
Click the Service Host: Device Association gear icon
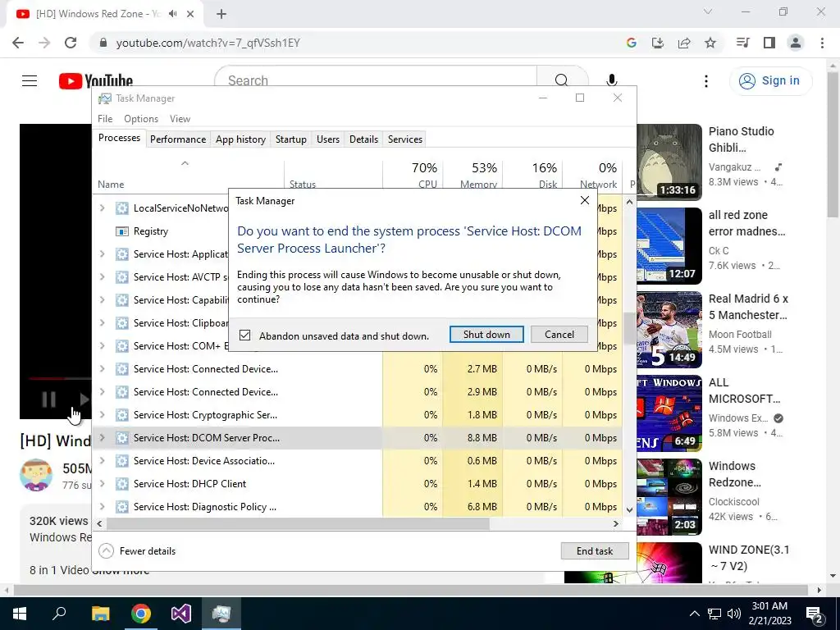tap(122, 461)
